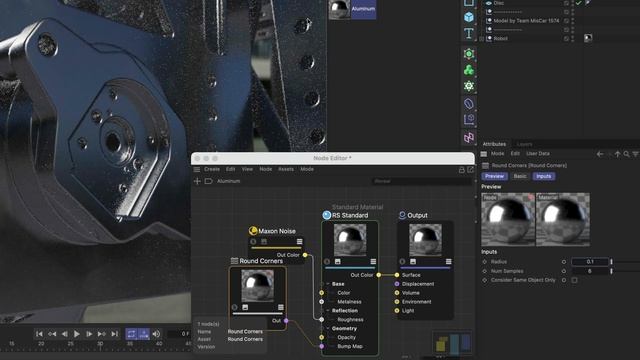Open the purple field/placement tool icon
Screen dimensions: 640x360
click(469, 120)
